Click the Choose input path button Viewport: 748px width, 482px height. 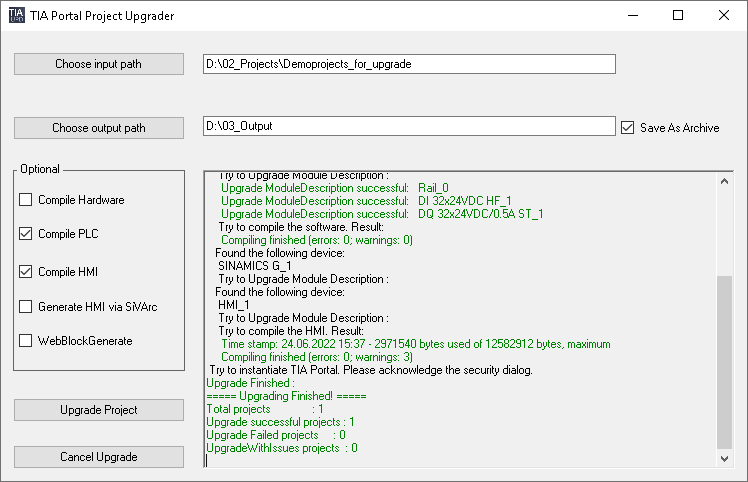coord(99,64)
